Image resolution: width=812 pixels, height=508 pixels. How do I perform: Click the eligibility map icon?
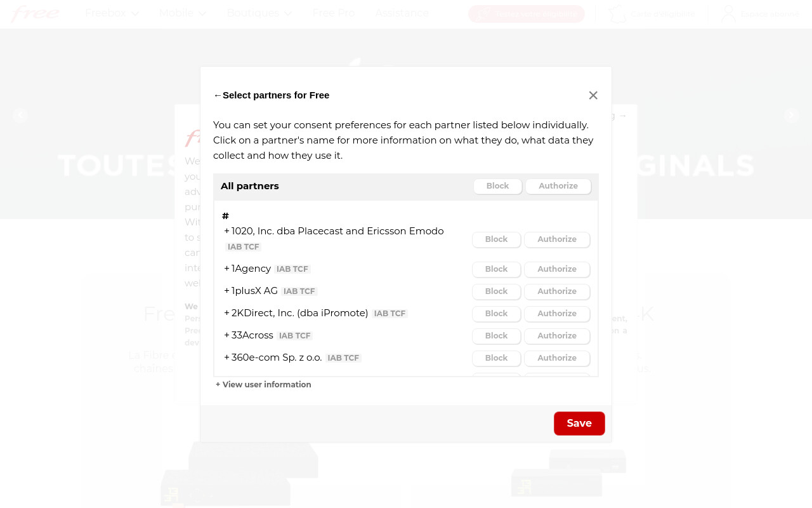pos(617,13)
